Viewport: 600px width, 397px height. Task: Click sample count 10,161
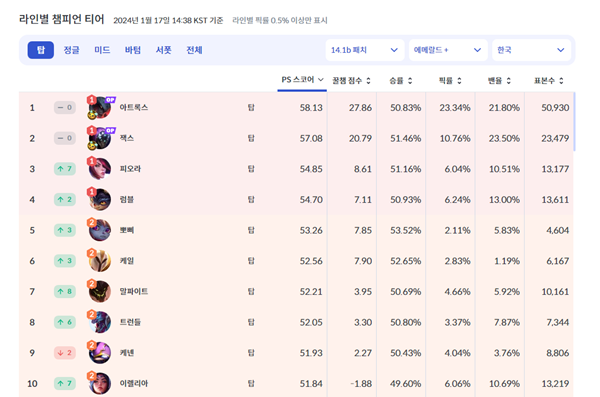click(x=555, y=291)
